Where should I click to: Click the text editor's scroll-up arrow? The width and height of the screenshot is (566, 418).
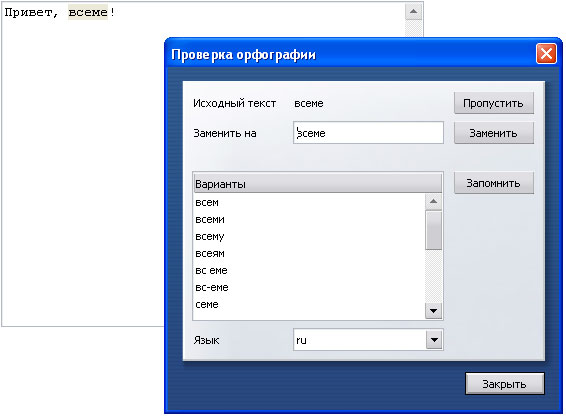click(x=414, y=12)
